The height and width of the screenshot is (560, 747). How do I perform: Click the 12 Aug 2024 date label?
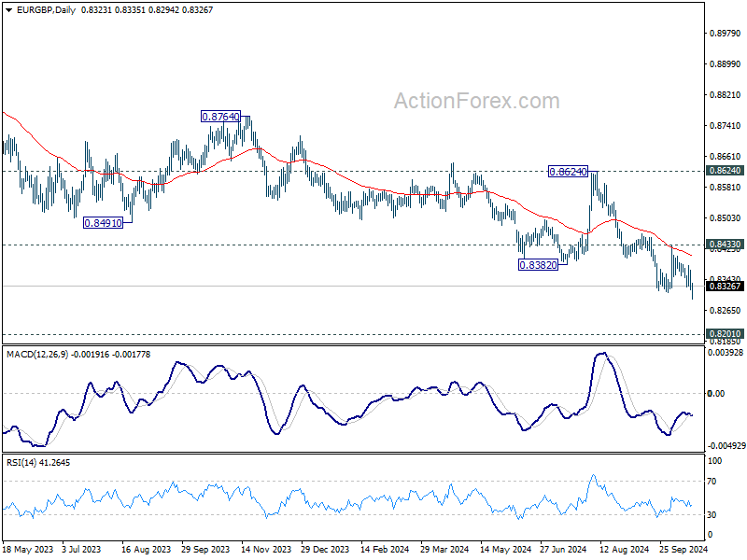pos(624,550)
